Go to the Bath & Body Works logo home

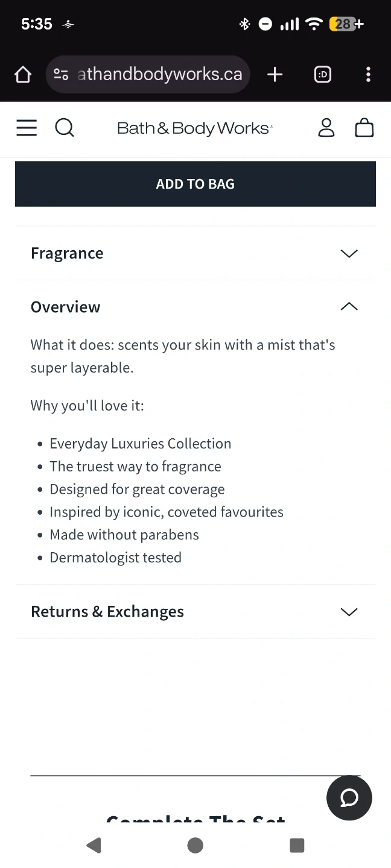pos(195,128)
